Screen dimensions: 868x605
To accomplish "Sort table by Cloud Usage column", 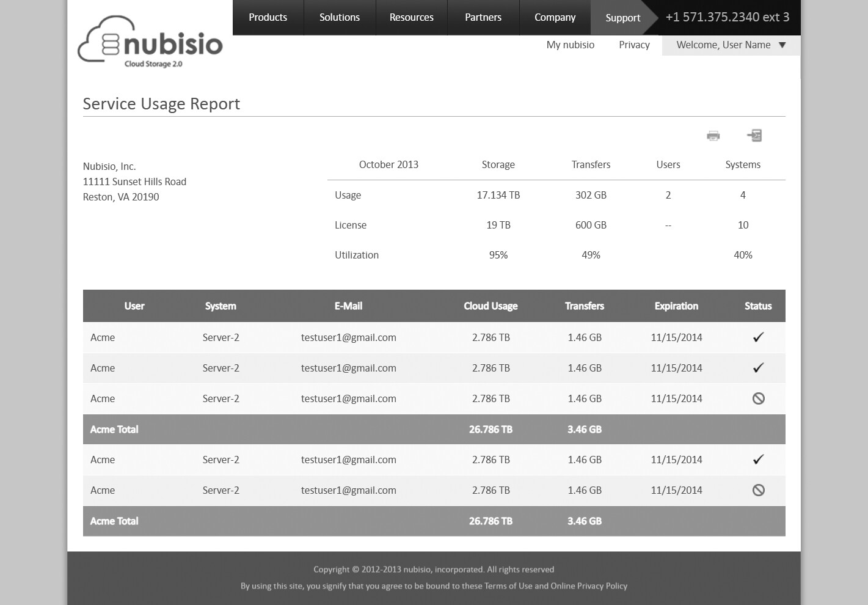I will [491, 306].
